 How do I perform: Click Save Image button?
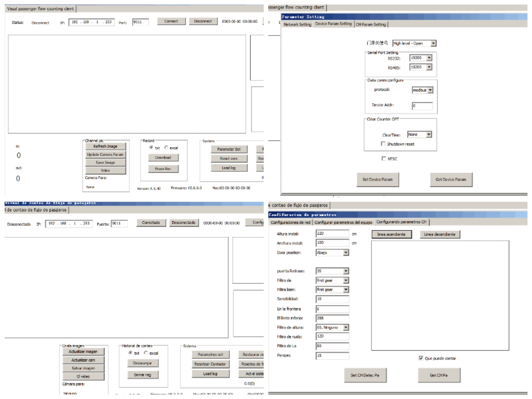[105, 163]
